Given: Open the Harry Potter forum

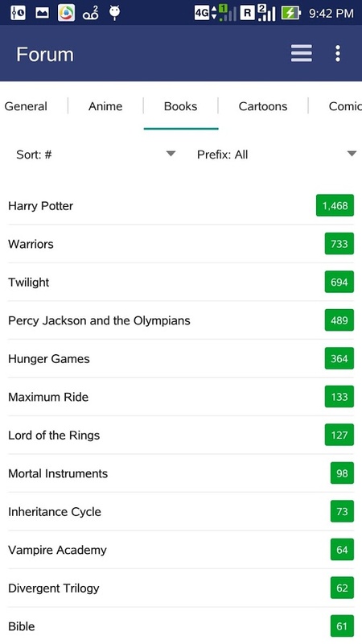Looking at the screenshot, I should tap(181, 205).
